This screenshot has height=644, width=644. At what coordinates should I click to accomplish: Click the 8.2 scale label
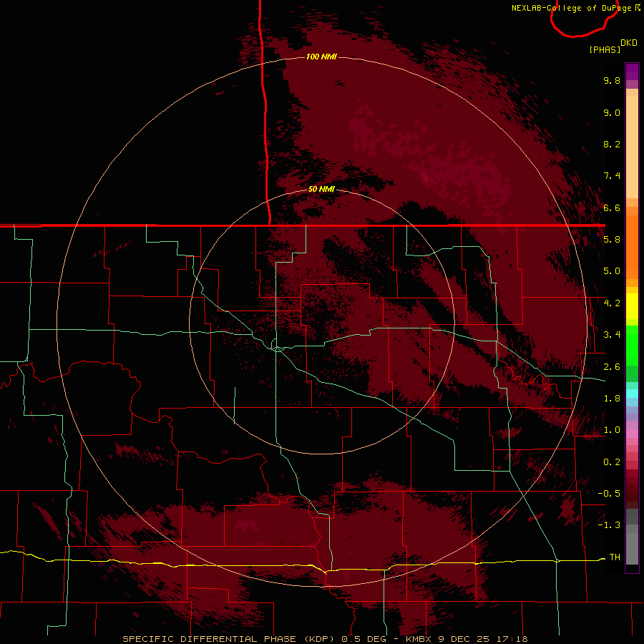pyautogui.click(x=612, y=144)
